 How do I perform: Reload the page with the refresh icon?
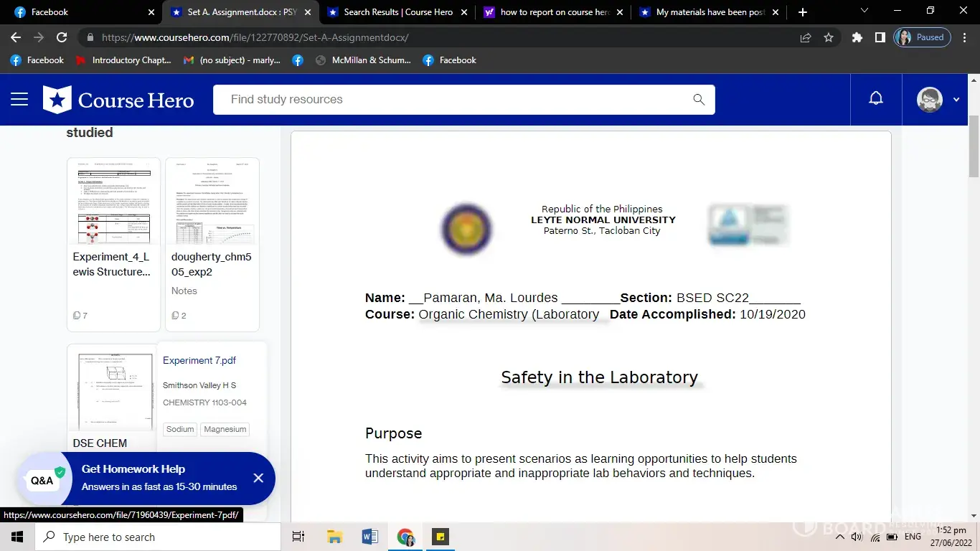[62, 37]
